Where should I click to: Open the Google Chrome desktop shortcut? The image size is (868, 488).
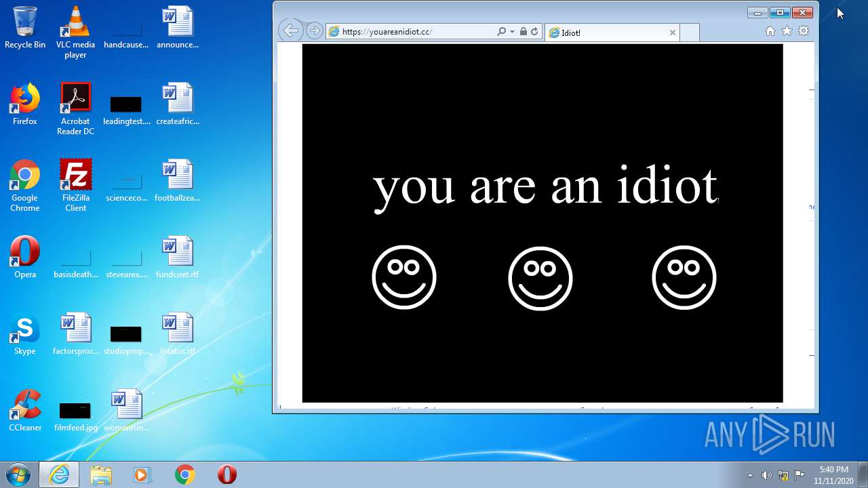[x=25, y=186]
